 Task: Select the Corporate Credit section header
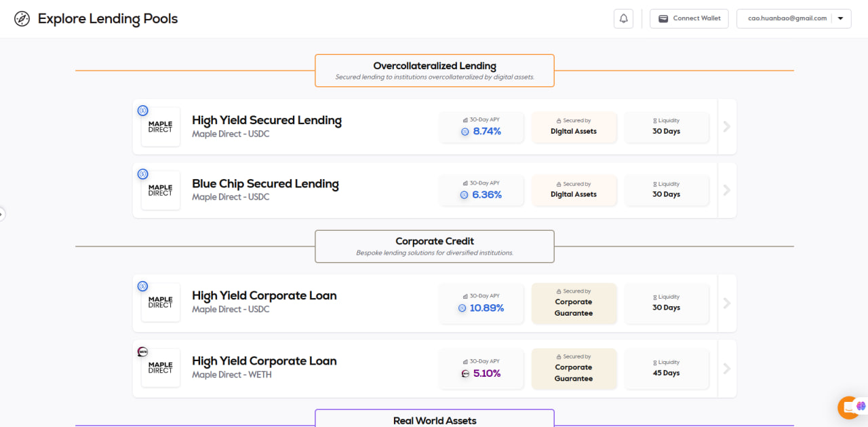(434, 246)
